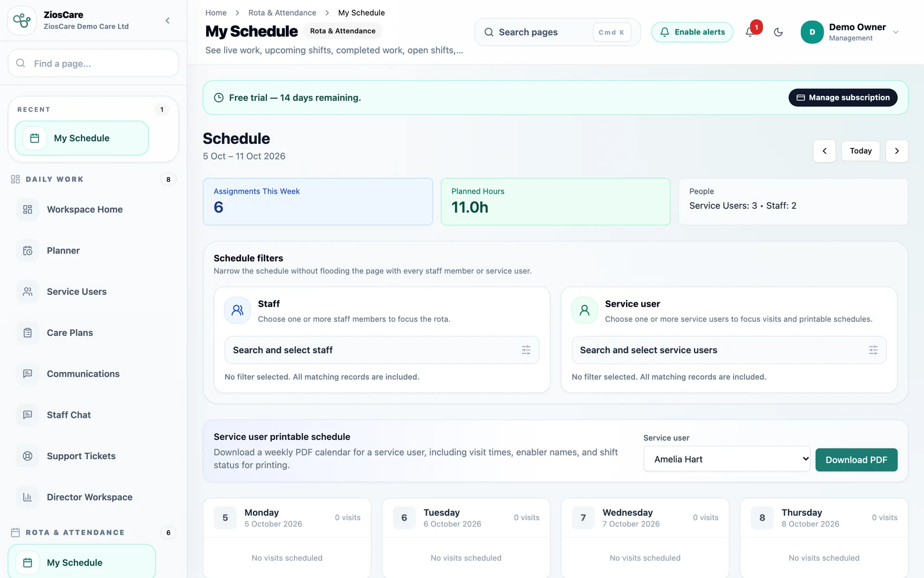This screenshot has width=924, height=578.
Task: Click the free trial clock icon
Action: [x=219, y=98]
